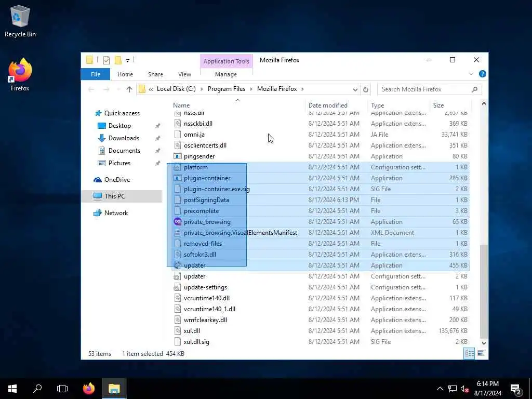Expand the chevron after Local Disk (C:)
The height and width of the screenshot is (399, 532).
[x=202, y=89]
